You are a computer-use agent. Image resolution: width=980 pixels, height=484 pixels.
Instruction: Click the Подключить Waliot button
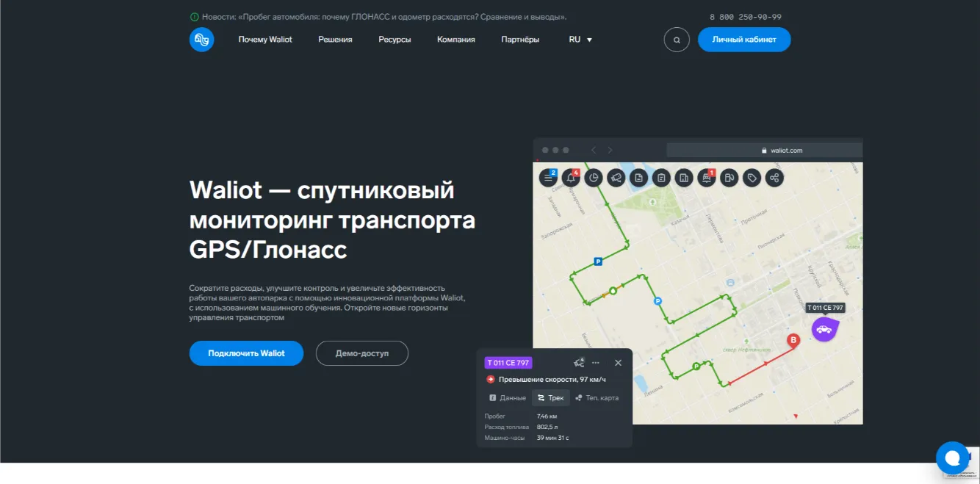point(246,353)
